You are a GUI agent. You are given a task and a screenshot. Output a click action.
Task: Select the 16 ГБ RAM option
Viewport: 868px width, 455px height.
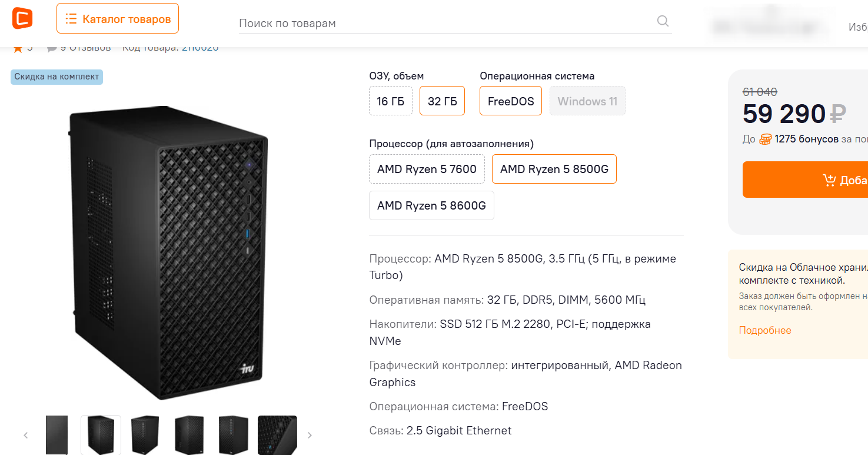pos(391,101)
